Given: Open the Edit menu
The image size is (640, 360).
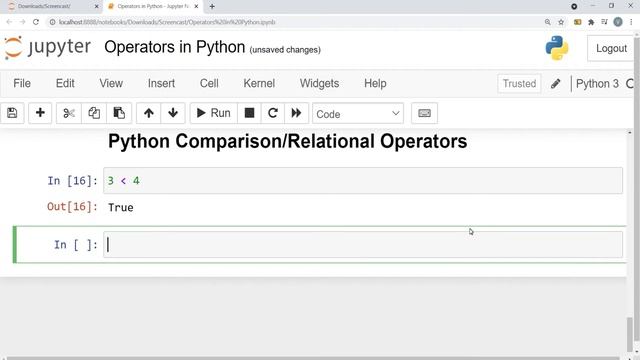Looking at the screenshot, I should (x=65, y=84).
